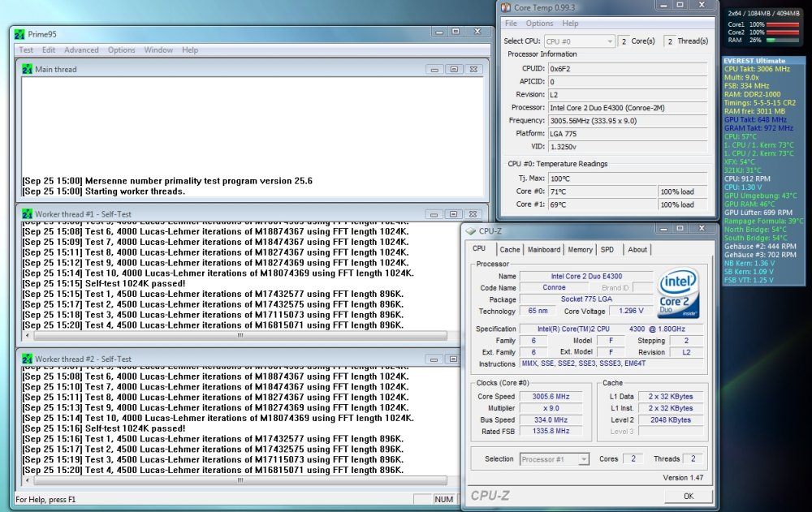
Task: Click the CPU Takt 3006 MHz line
Action: (757, 69)
